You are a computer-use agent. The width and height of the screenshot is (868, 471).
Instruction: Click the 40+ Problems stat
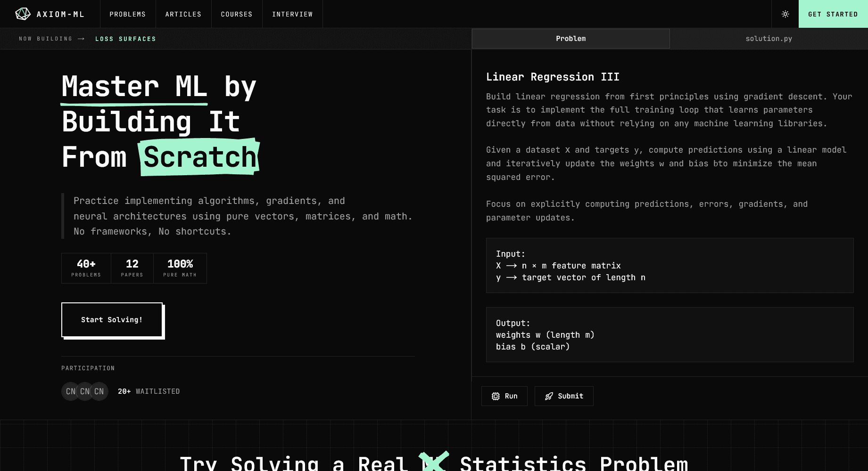click(x=86, y=268)
